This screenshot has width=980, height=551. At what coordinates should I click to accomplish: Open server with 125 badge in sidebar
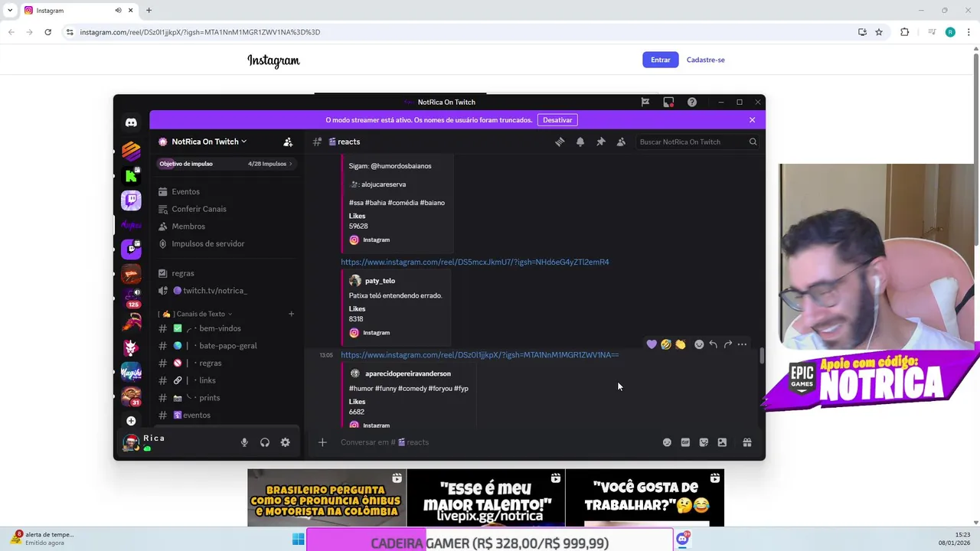pyautogui.click(x=131, y=298)
